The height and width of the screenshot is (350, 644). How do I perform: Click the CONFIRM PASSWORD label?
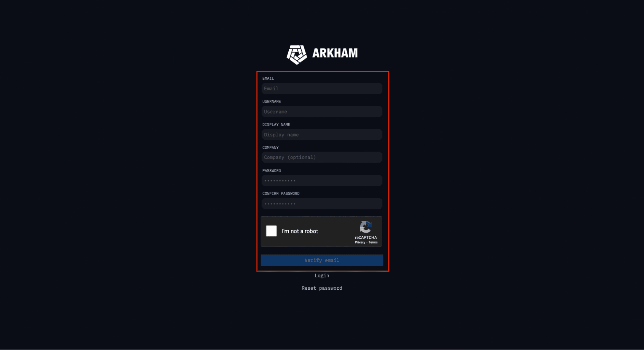[x=281, y=194]
